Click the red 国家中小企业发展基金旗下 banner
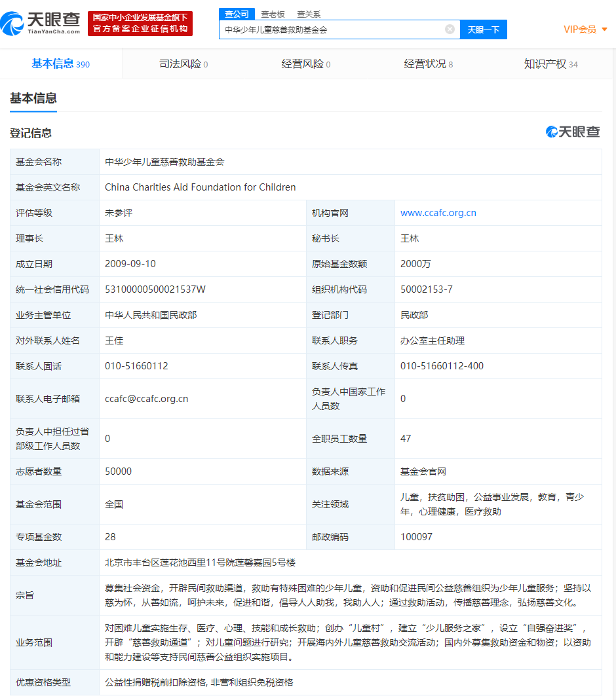 (140, 23)
